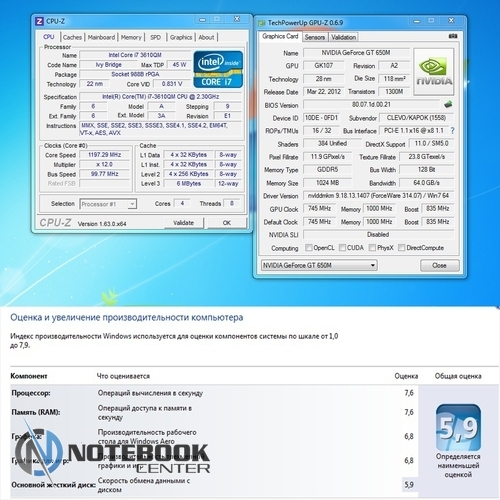This screenshot has width=500, height=500.
Task: Click the Core VID value 0.831 V
Action: click(x=172, y=84)
